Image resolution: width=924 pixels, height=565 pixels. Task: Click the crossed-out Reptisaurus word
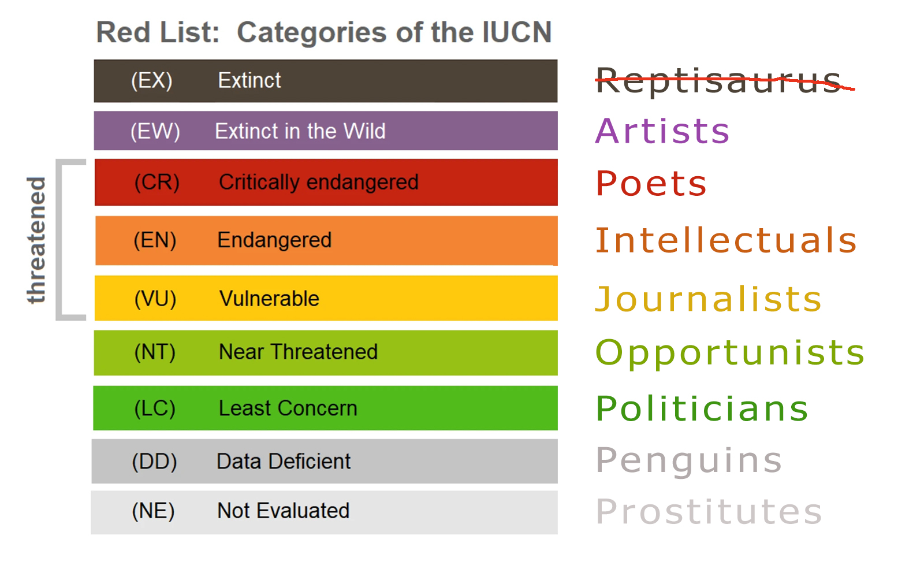coord(718,80)
